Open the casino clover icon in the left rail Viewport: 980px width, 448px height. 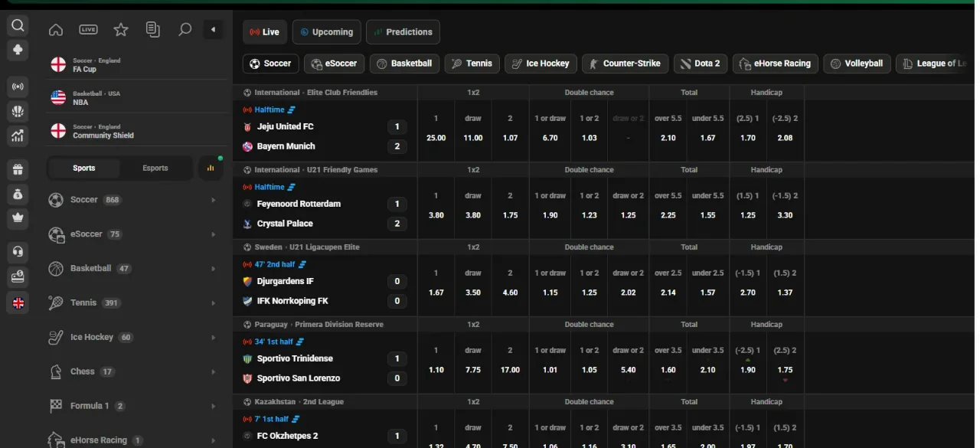(18, 50)
